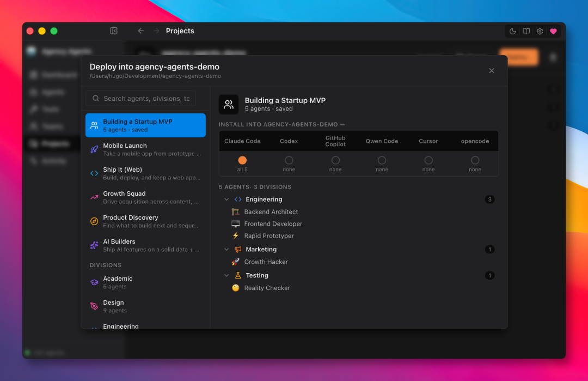Select the AI Builders team
This screenshot has height=381, width=588.
click(x=145, y=245)
